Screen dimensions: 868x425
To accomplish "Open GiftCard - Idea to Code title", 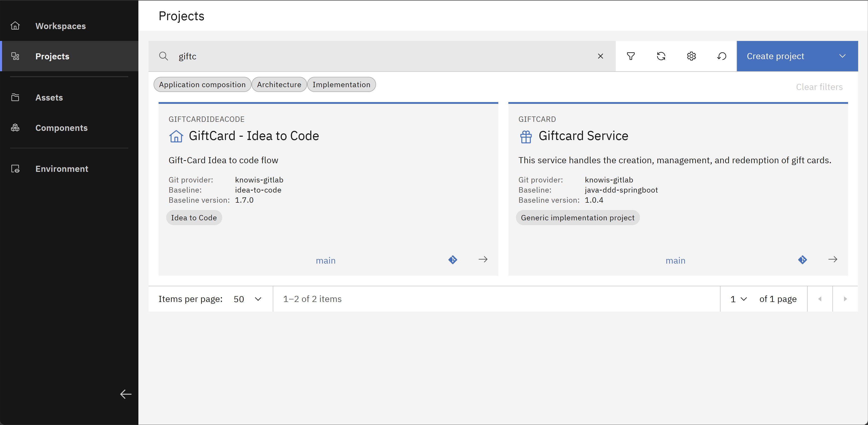I will click(254, 136).
